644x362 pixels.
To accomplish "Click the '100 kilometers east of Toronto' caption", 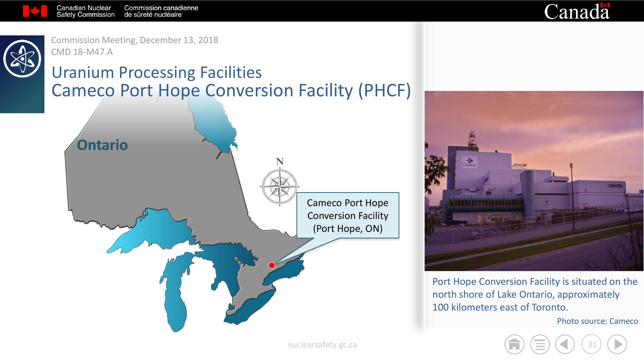I will [x=500, y=307].
